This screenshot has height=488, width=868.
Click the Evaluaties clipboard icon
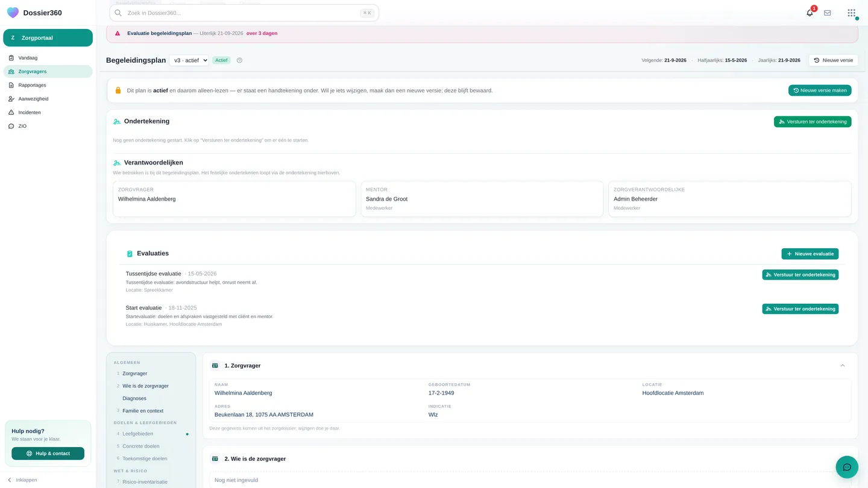pyautogui.click(x=130, y=254)
